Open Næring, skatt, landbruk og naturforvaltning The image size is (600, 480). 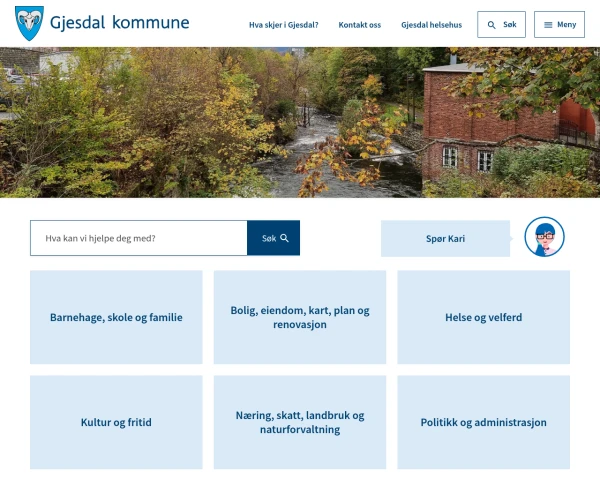(300, 422)
